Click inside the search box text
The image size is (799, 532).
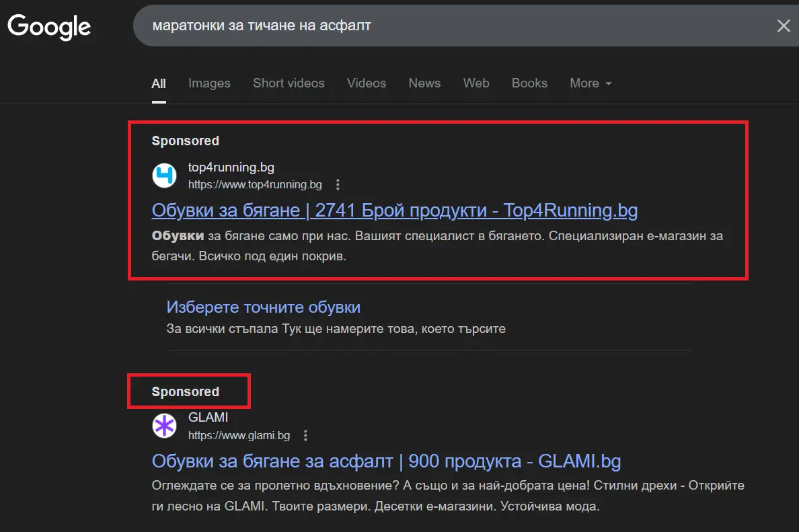(262, 26)
